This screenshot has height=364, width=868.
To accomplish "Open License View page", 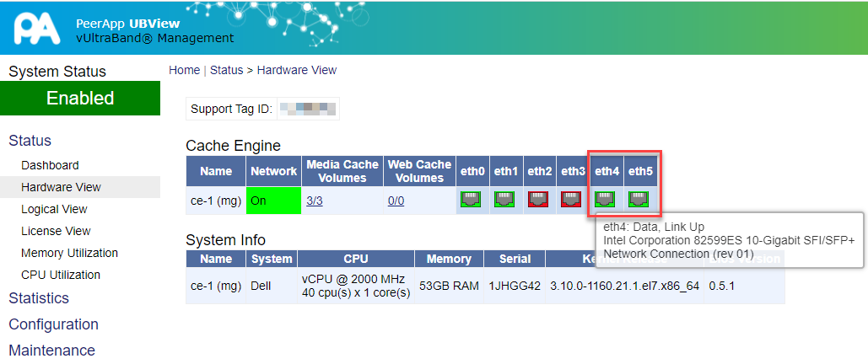I will 56,231.
